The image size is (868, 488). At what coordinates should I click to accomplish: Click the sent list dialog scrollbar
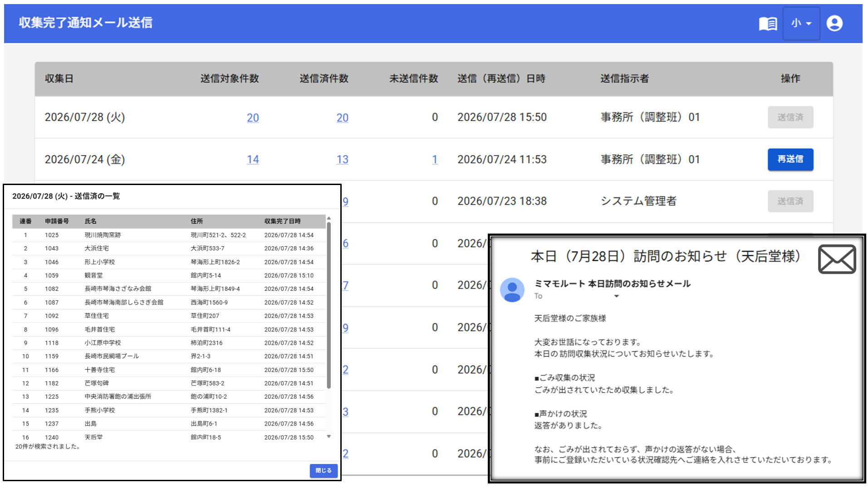tap(329, 305)
